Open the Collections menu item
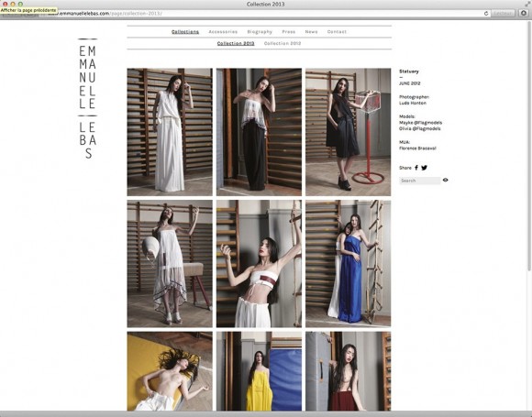This screenshot has height=417, width=532. (x=185, y=31)
